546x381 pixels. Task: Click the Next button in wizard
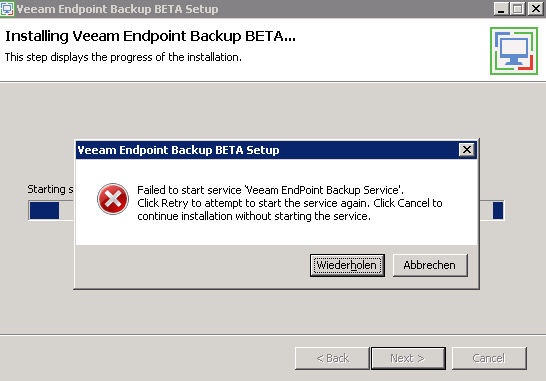408,358
